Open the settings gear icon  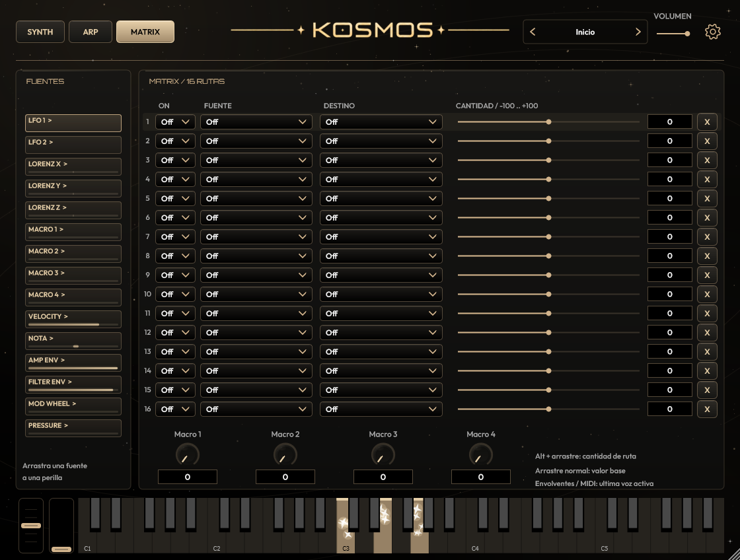click(x=713, y=32)
